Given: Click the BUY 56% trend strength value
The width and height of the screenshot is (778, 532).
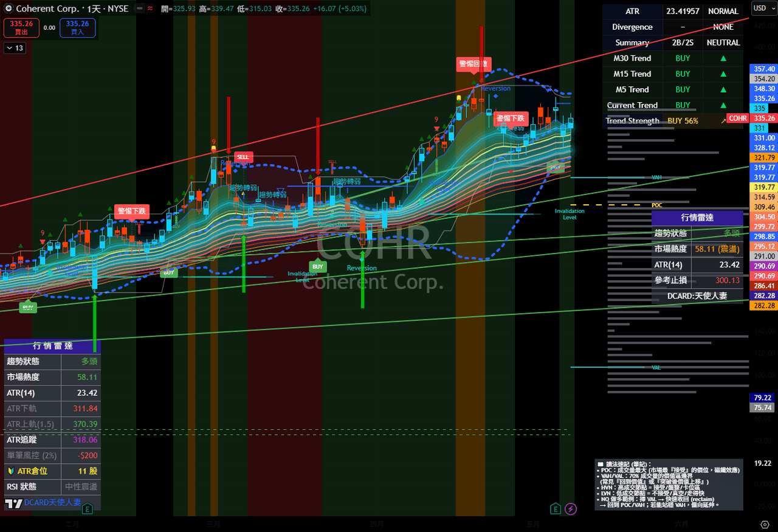Looking at the screenshot, I should click(x=683, y=120).
